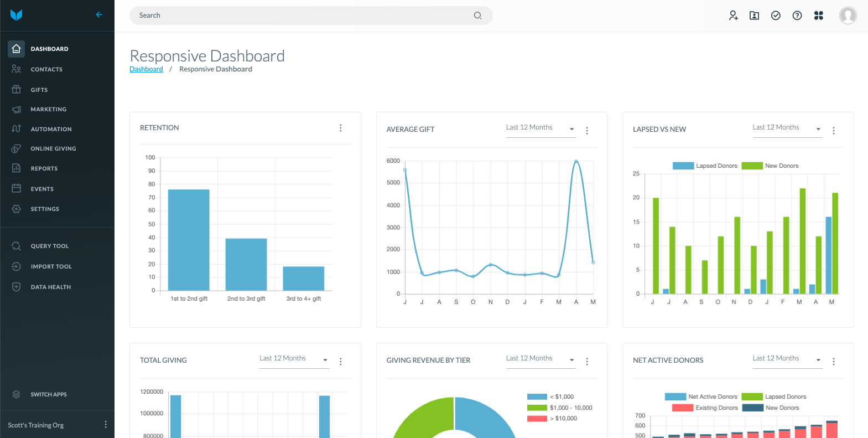Click the Reports chart icon
The image size is (868, 438).
[x=17, y=168]
